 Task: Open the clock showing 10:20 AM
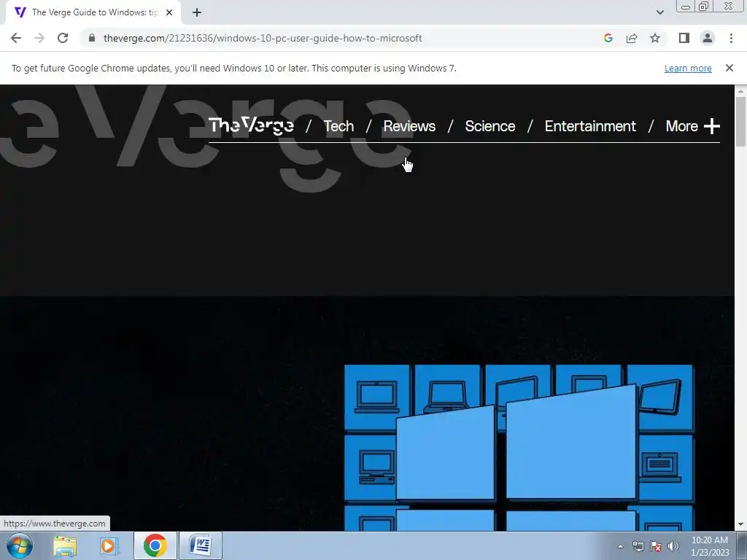(x=709, y=545)
